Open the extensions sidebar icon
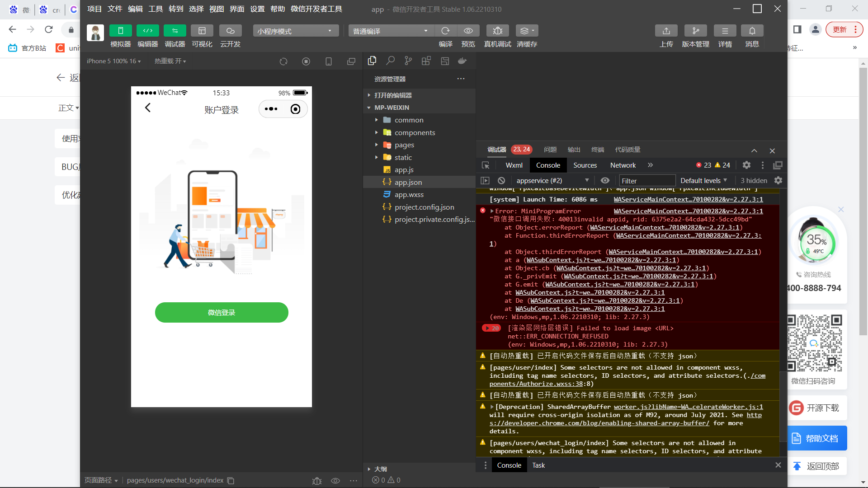Screen dimensions: 868x488 click(x=426, y=61)
